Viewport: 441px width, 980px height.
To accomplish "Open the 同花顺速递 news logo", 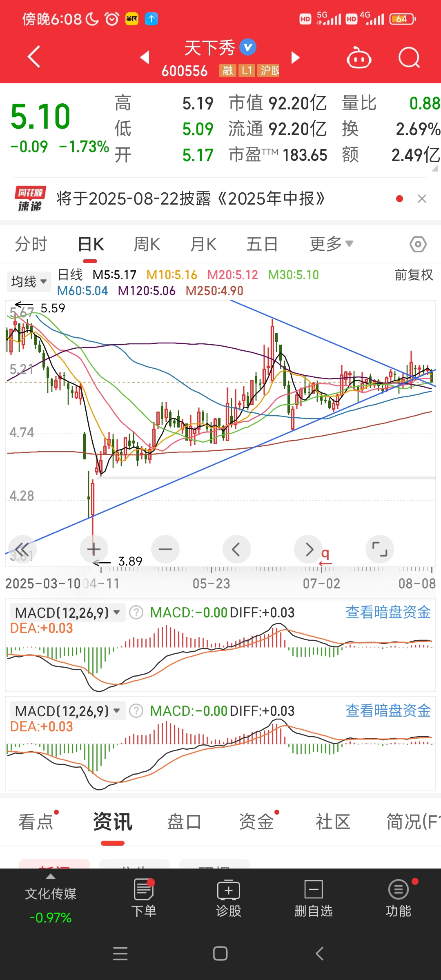I will coord(30,199).
